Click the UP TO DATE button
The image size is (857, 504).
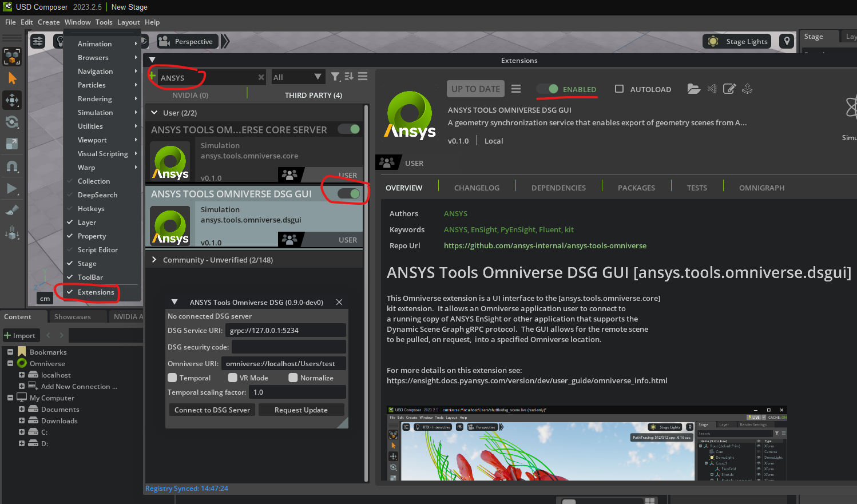(x=475, y=89)
